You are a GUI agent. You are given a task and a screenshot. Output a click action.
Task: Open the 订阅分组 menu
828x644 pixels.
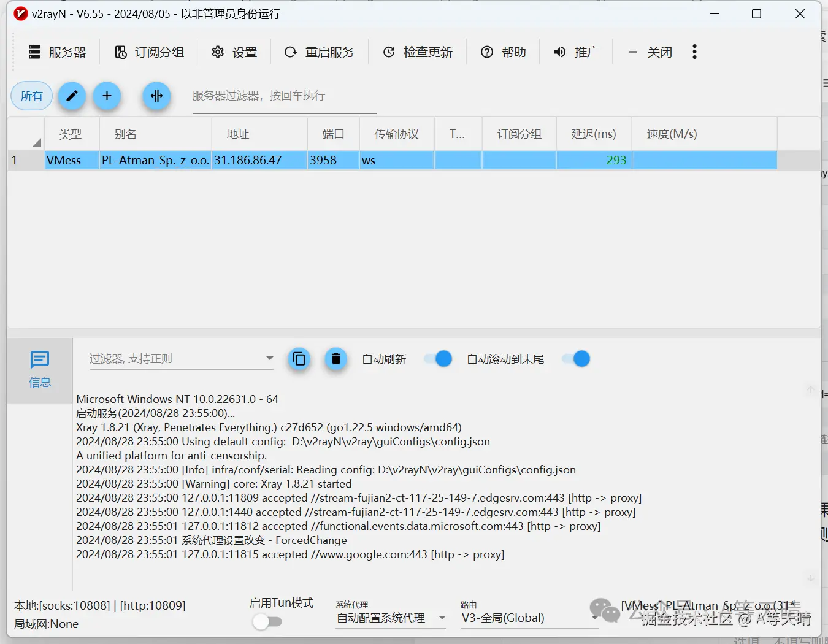pos(149,52)
